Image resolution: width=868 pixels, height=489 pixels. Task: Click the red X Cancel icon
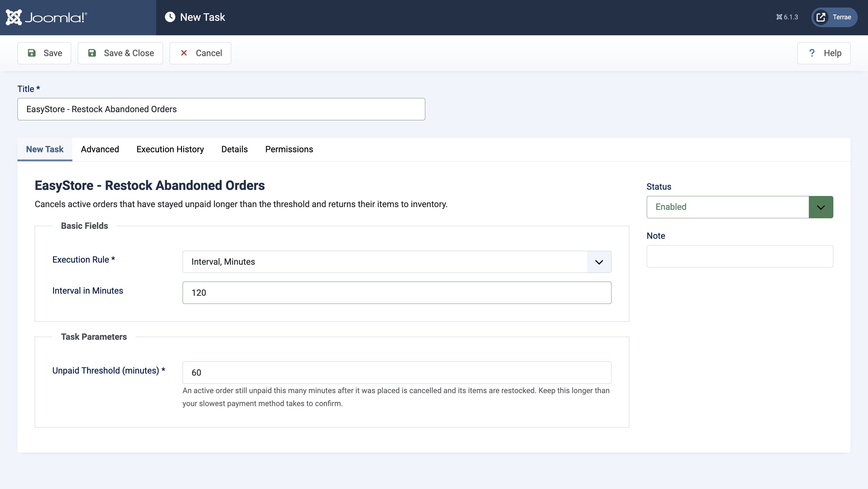coord(184,53)
